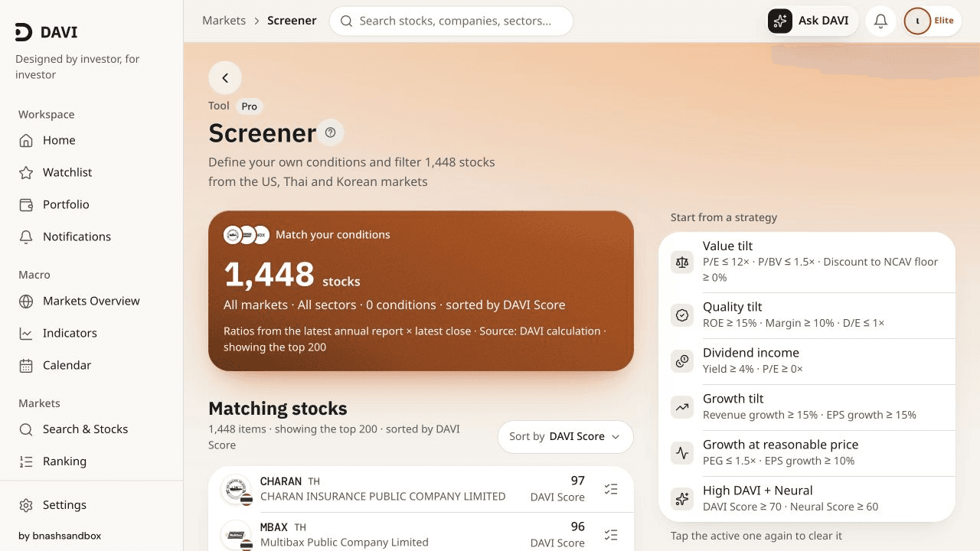Click the Markets Overview globe icon
The image size is (980, 551).
pyautogui.click(x=26, y=301)
